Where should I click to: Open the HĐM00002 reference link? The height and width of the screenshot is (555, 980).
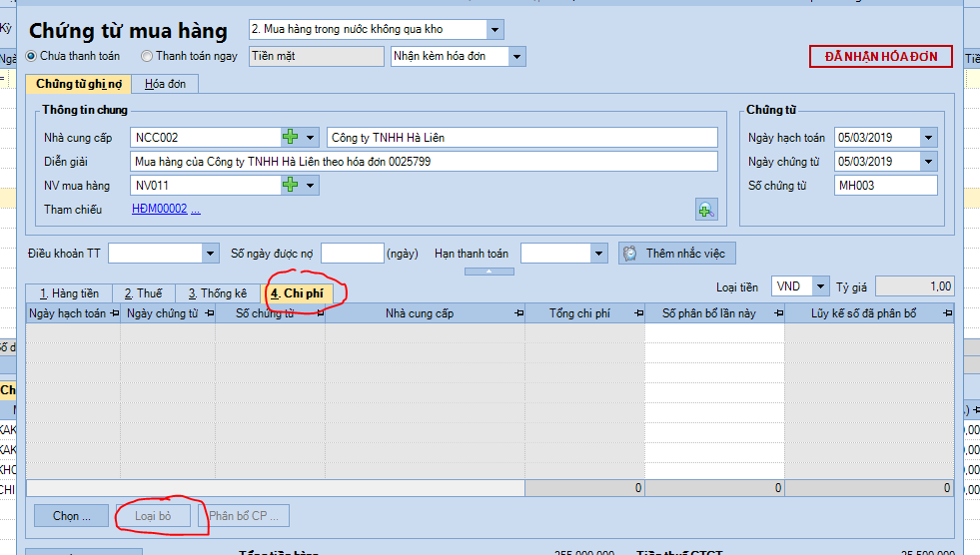pos(160,209)
